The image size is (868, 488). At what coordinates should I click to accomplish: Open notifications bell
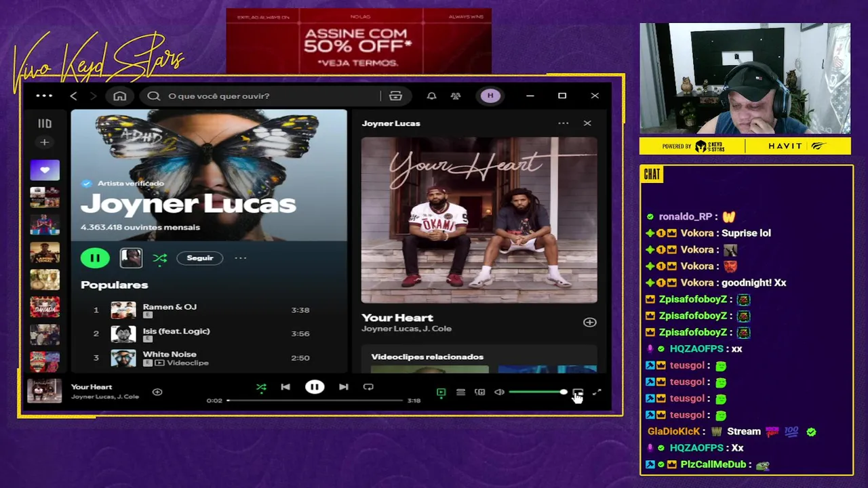tap(431, 96)
